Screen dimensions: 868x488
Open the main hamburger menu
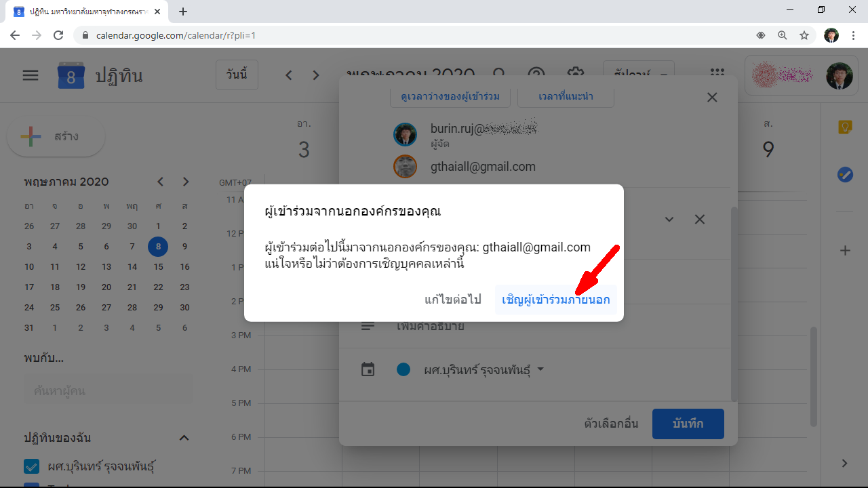point(31,75)
